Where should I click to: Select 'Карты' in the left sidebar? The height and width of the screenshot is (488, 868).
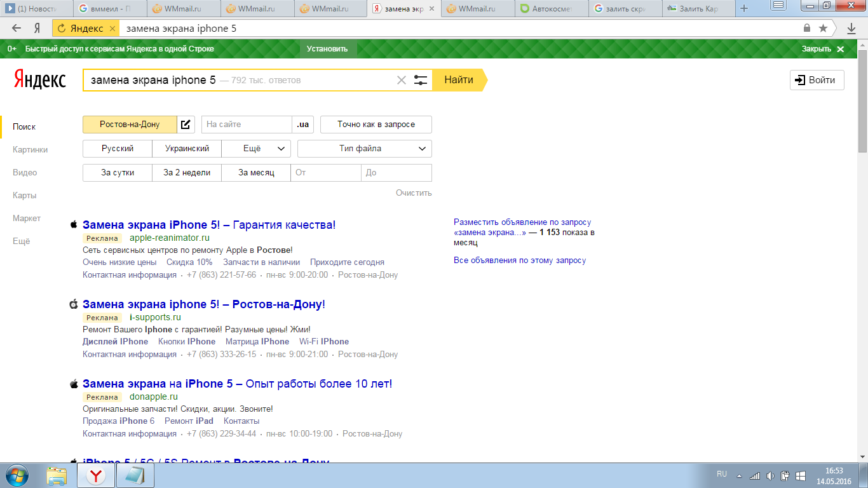click(x=25, y=196)
